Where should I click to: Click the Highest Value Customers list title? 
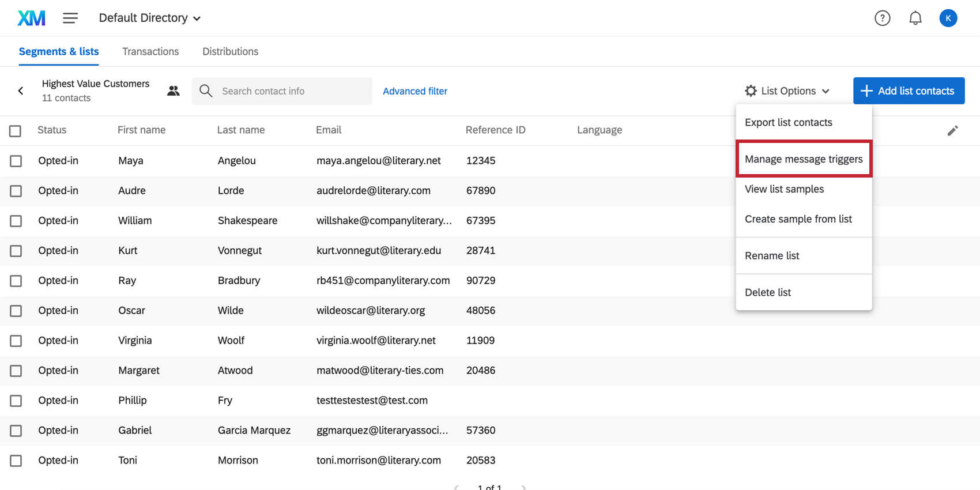tap(96, 84)
